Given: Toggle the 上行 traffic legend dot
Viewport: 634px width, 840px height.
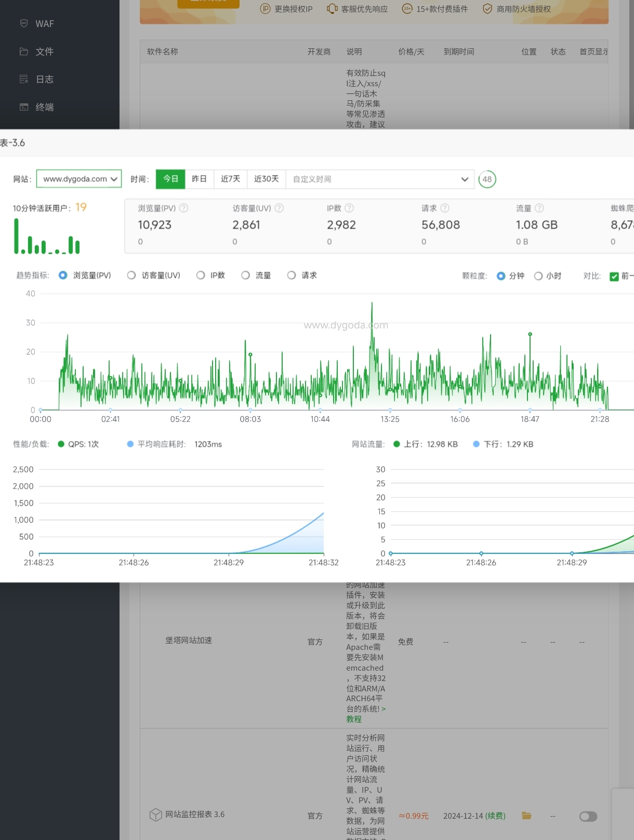Looking at the screenshot, I should [397, 444].
